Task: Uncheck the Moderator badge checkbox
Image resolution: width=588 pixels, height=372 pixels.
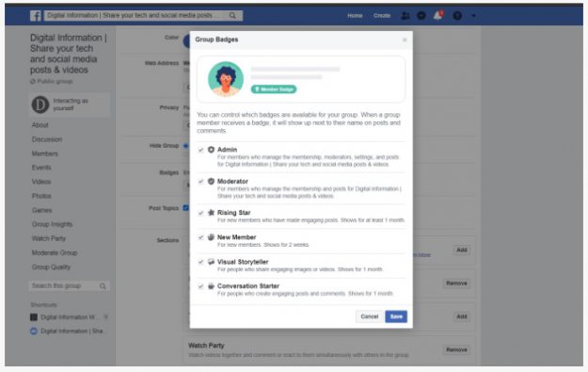Action: click(x=200, y=182)
